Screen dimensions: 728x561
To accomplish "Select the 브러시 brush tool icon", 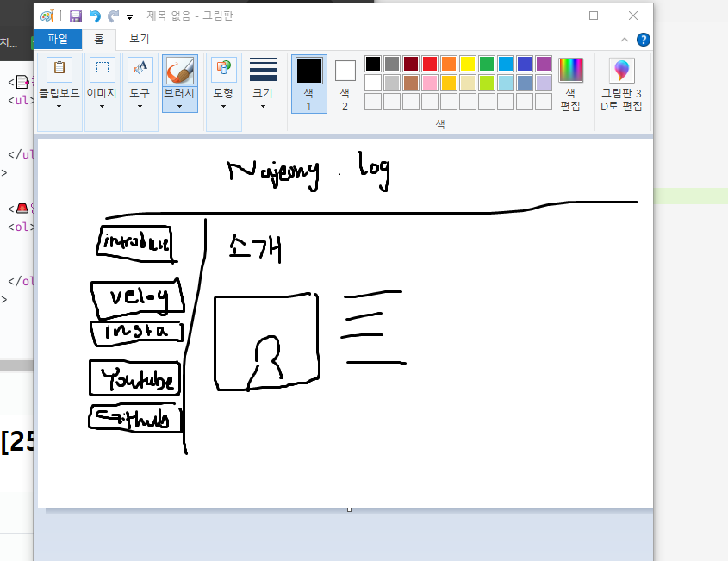I will [180, 71].
